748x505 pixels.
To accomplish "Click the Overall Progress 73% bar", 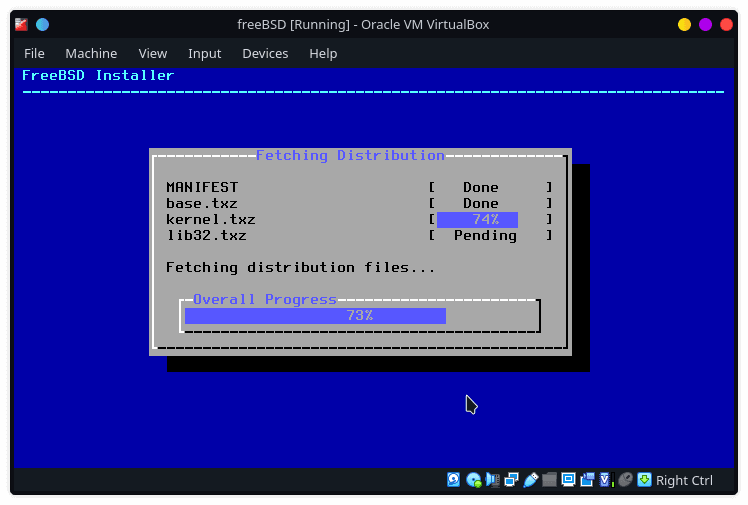I will tap(360, 316).
